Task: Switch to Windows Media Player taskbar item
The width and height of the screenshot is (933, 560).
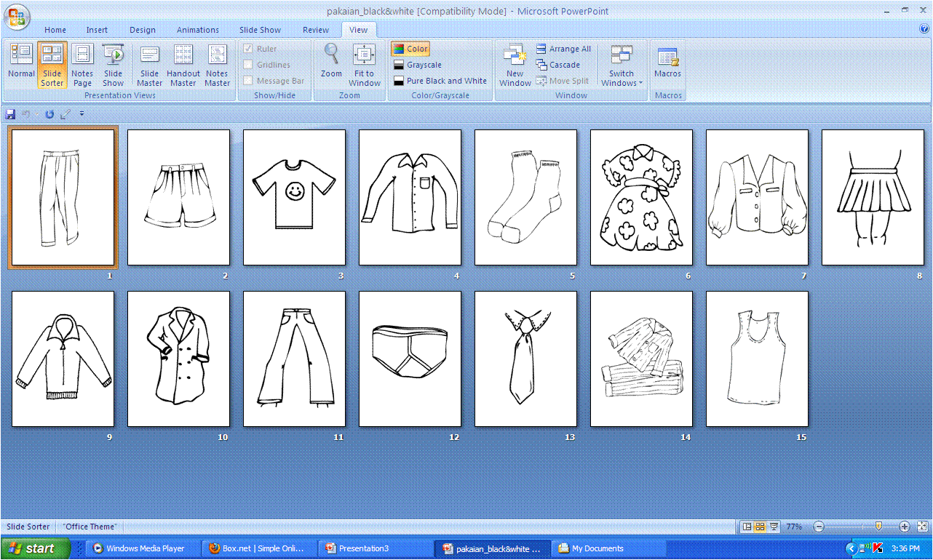Action: pos(144,548)
